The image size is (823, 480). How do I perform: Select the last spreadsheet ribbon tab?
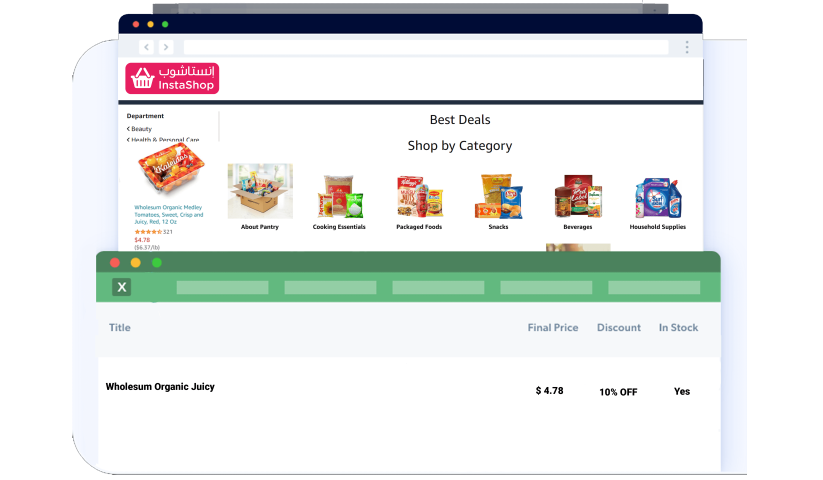click(654, 287)
